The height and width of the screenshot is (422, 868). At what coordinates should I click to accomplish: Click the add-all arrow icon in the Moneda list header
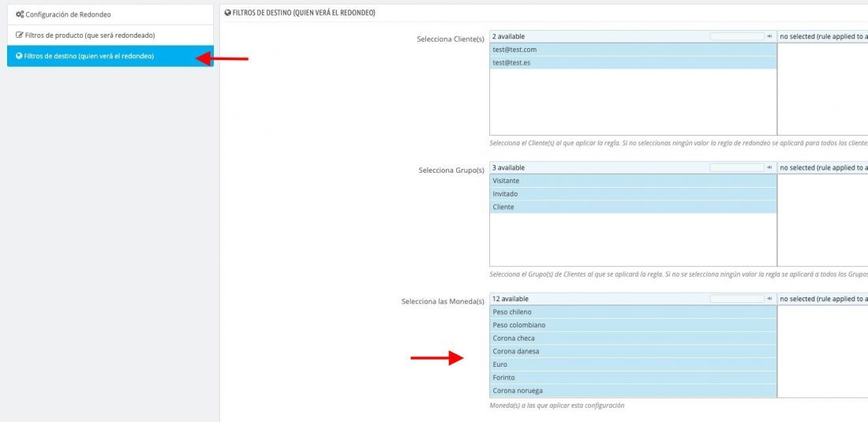769,299
